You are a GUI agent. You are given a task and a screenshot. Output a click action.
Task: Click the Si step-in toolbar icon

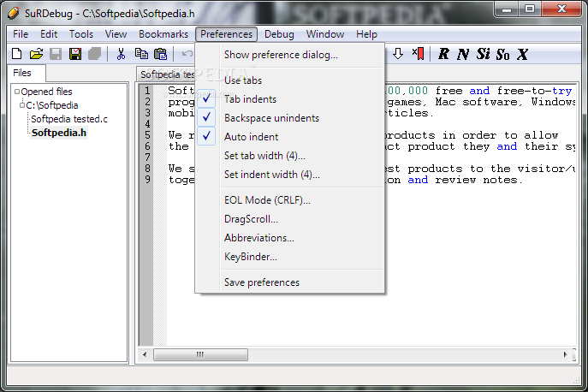pos(483,54)
